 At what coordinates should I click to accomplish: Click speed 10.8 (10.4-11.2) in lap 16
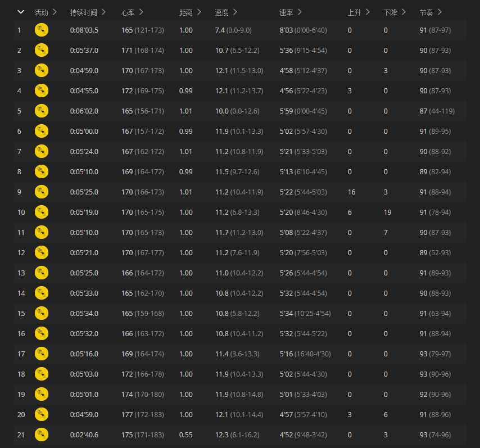click(x=239, y=333)
